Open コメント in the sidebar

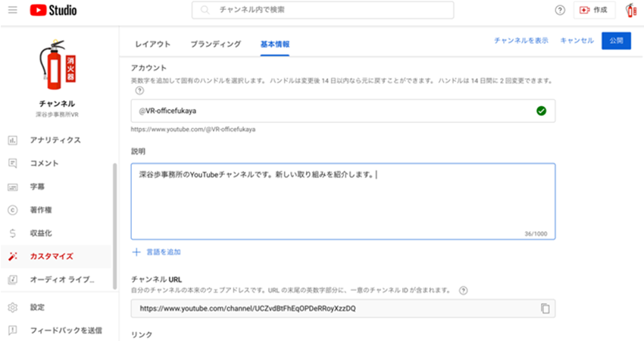click(x=44, y=163)
